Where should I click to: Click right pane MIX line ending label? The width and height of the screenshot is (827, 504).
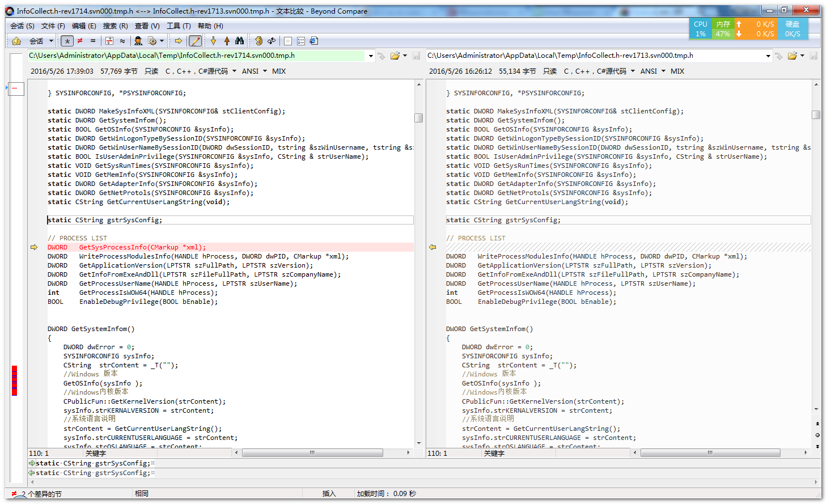[x=677, y=71]
